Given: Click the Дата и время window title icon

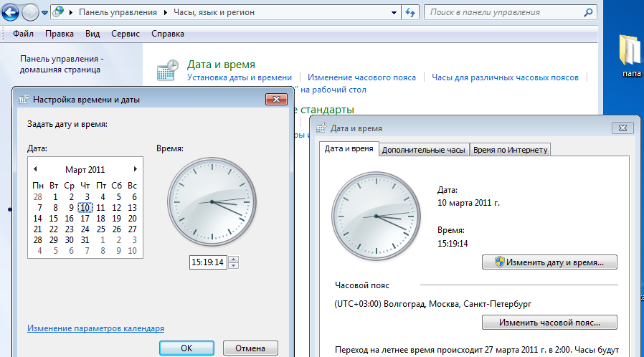Looking at the screenshot, I should coord(321,128).
